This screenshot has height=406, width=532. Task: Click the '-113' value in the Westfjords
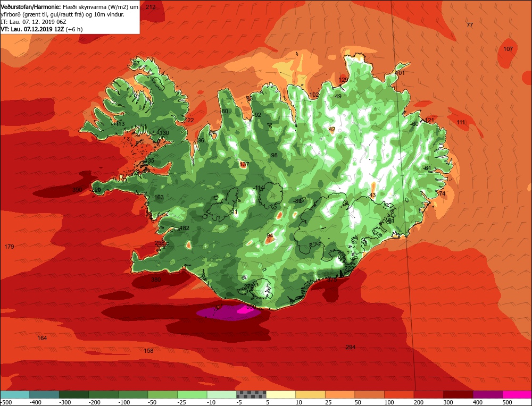tap(119, 124)
